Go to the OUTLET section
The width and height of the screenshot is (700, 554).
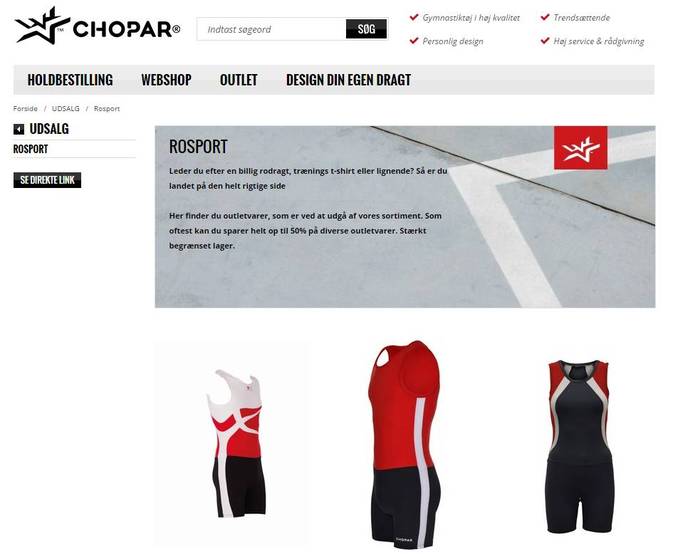tap(238, 80)
